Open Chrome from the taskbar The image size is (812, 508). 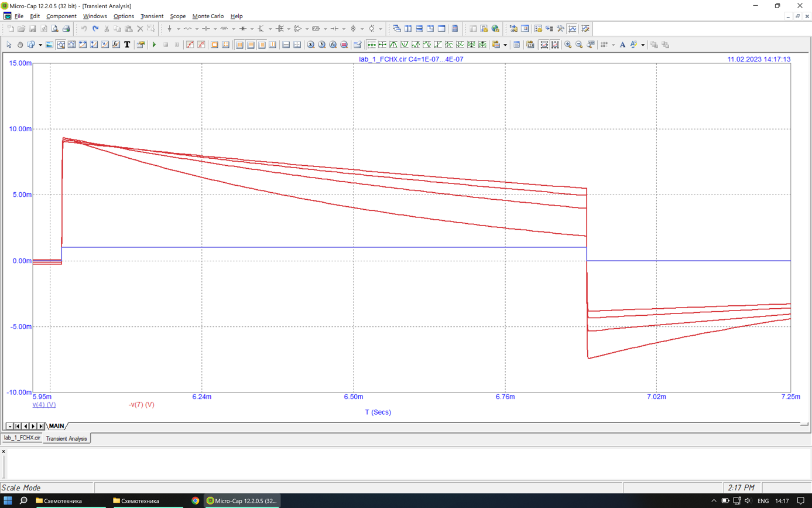[195, 501]
